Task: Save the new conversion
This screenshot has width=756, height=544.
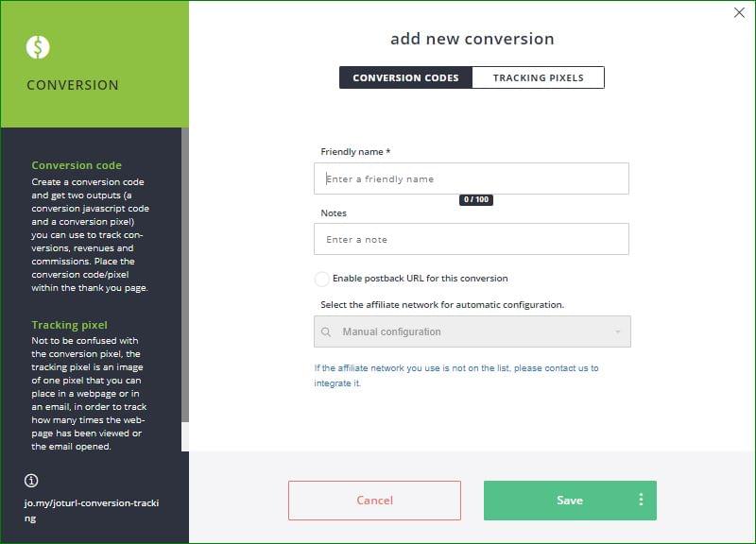Action: [570, 501]
